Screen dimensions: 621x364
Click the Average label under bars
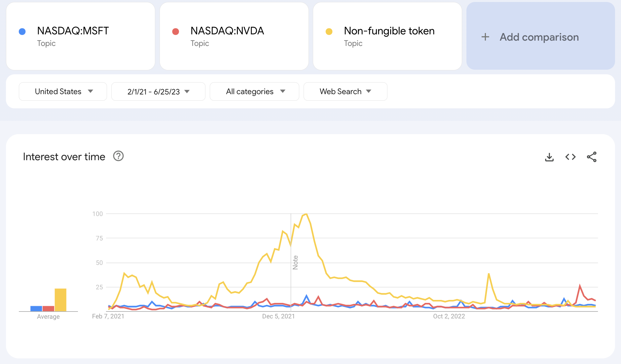coord(48,317)
